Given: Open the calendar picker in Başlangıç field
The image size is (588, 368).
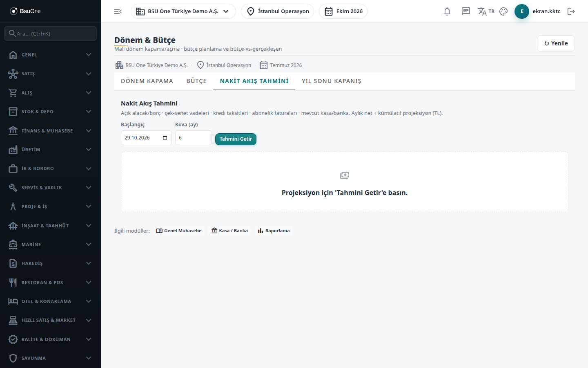Looking at the screenshot, I should tap(165, 138).
